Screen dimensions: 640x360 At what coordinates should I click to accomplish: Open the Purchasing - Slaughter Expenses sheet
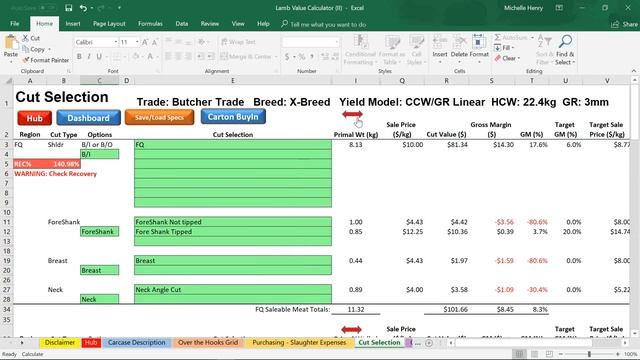[x=299, y=342]
